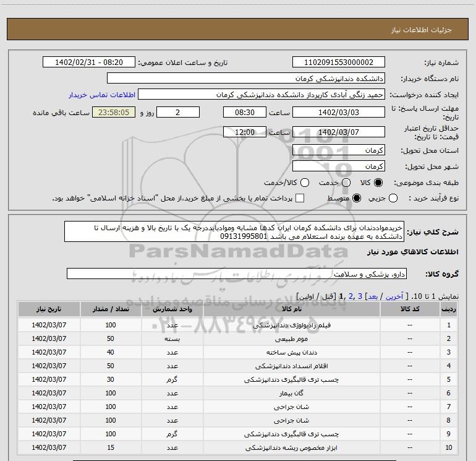Click the response deadline time 08:30 field

pos(245,112)
